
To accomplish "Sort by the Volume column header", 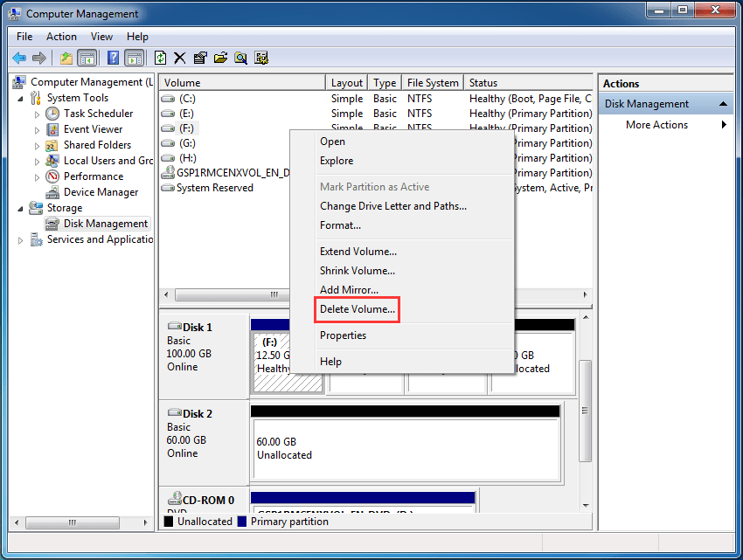I will pos(242,83).
